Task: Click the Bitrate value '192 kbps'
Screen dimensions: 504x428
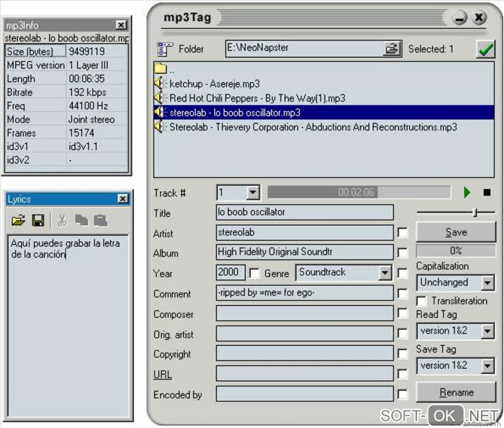Action: point(87,92)
